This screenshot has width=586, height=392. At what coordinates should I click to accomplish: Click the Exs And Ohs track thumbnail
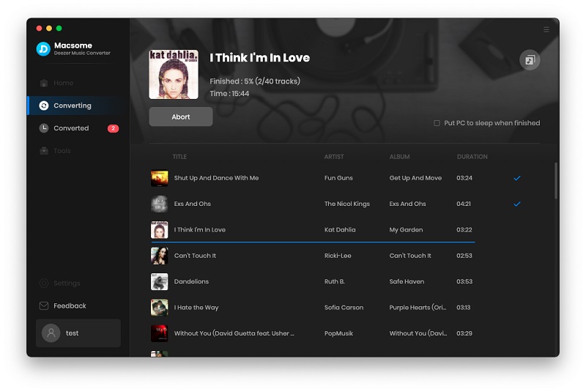click(x=159, y=204)
